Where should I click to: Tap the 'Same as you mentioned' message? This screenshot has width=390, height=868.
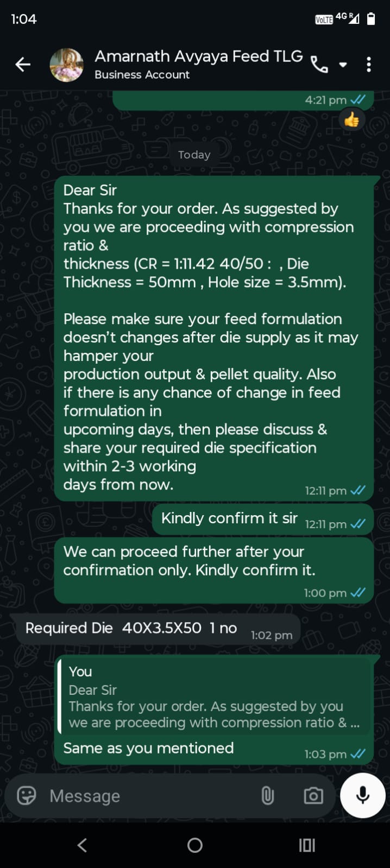[x=148, y=749]
